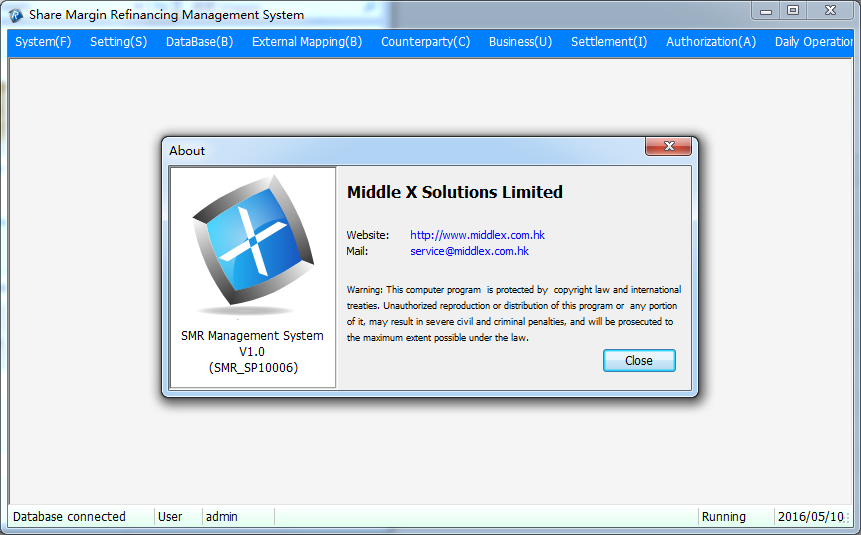Click the (SMR_SP10006) build text
Image resolution: width=861 pixels, height=535 pixels.
(253, 367)
